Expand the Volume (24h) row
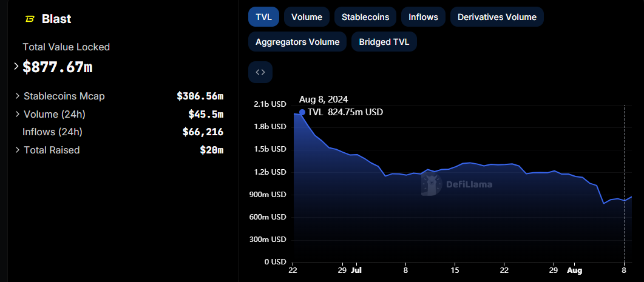The width and height of the screenshot is (644, 282). pyautogui.click(x=18, y=114)
